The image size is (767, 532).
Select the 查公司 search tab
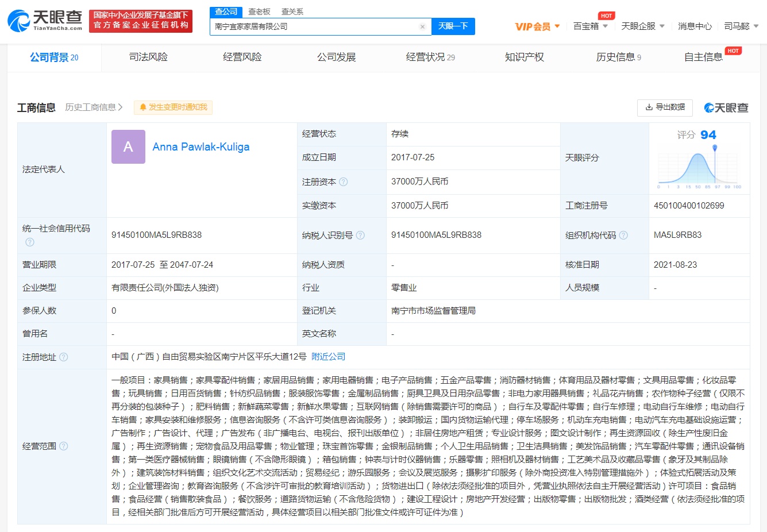click(x=226, y=11)
